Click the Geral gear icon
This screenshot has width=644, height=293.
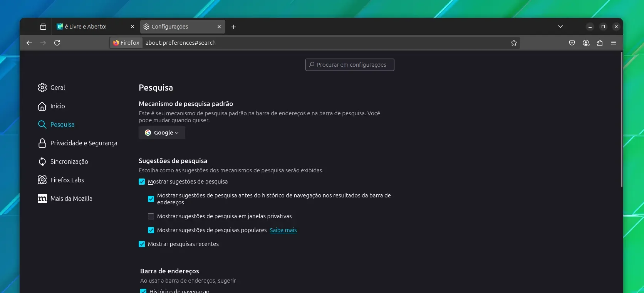point(42,88)
